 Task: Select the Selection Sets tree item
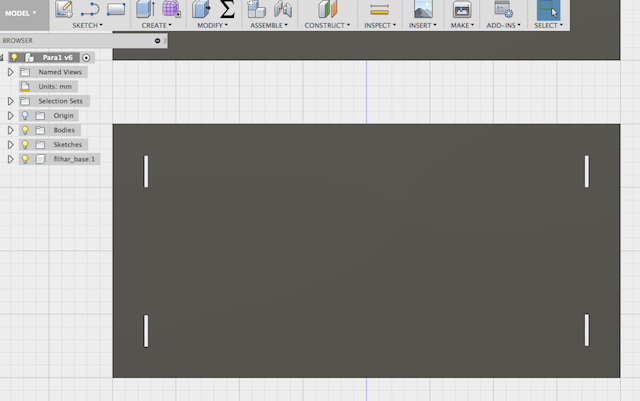[x=60, y=101]
